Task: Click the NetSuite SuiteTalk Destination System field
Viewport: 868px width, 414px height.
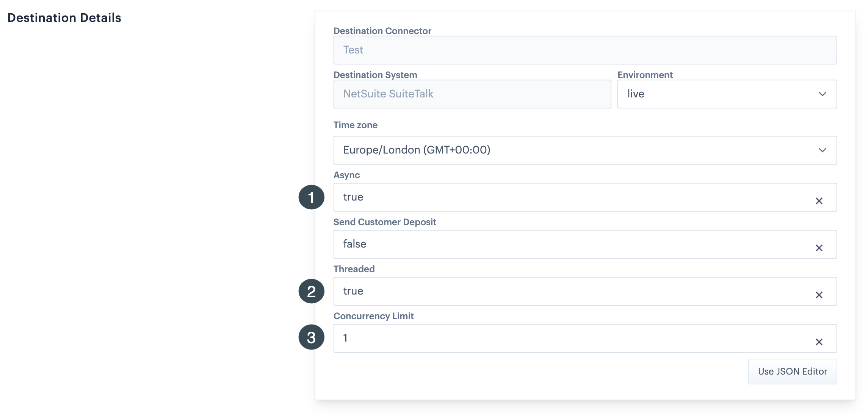Action: pos(472,94)
